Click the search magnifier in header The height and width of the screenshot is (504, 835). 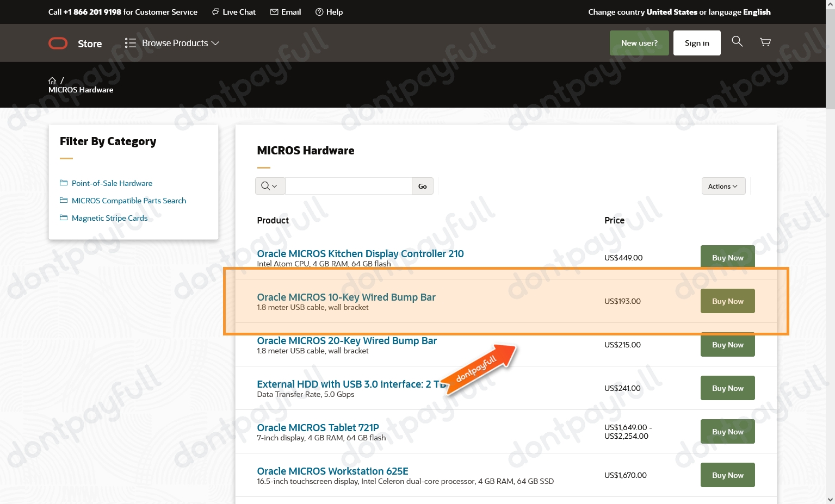pyautogui.click(x=737, y=41)
